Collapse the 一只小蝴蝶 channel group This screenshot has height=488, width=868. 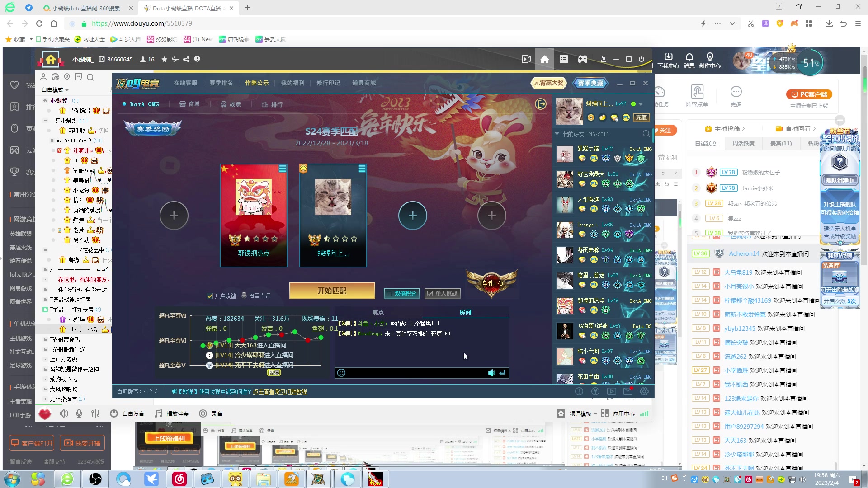[x=45, y=121]
